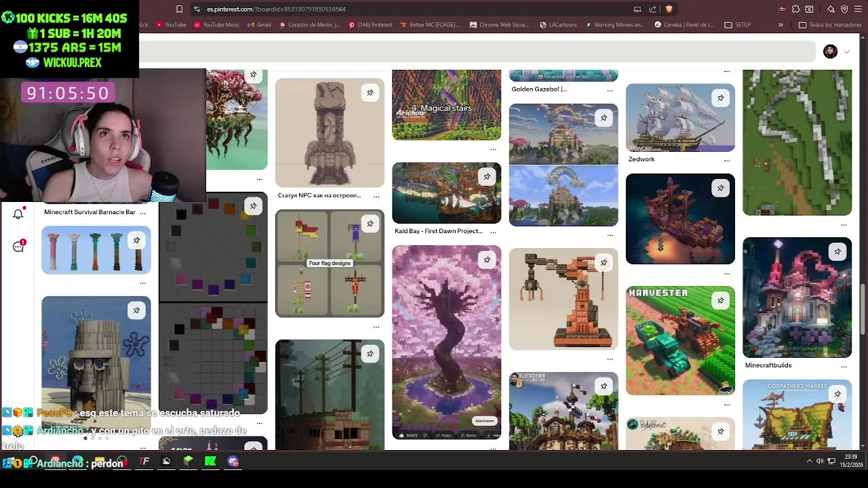Viewport: 868px width, 488px height.
Task: Open Pinterest messages icon
Action: 18,246
